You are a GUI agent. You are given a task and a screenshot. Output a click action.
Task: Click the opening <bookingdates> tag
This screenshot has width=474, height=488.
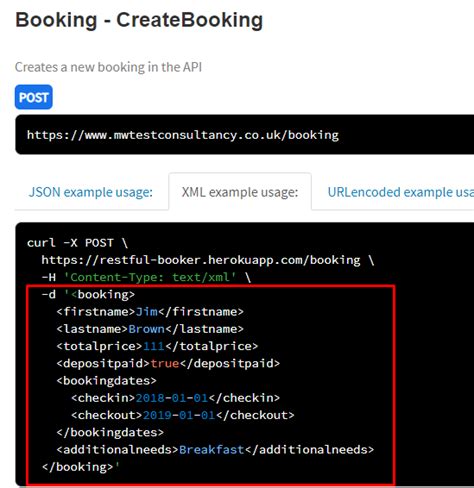click(106, 381)
